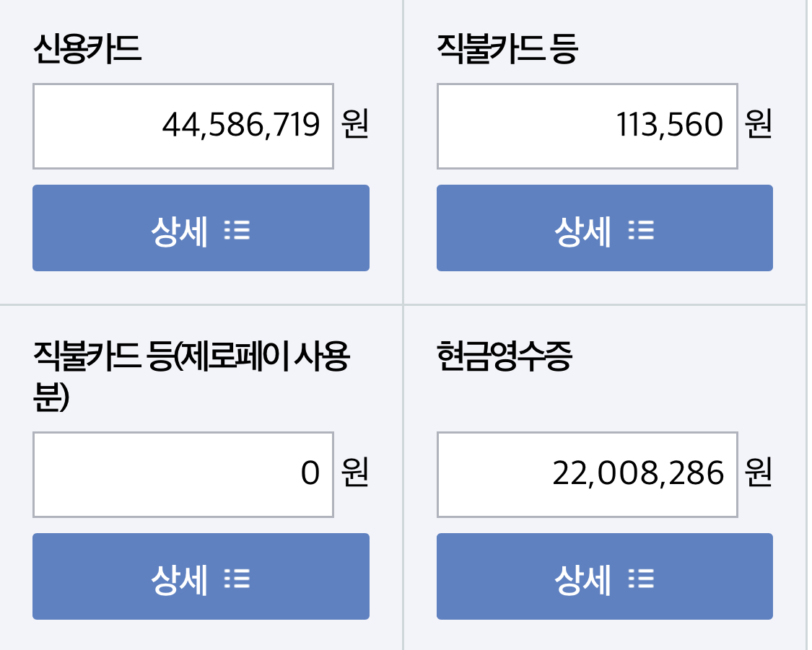The image size is (812, 650).
Task: Open 상세 details for 신용카드
Action: [201, 228]
